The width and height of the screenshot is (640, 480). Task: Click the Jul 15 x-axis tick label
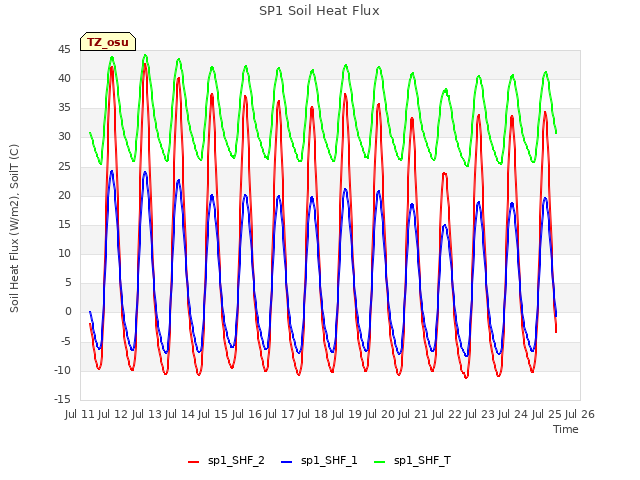213,414
